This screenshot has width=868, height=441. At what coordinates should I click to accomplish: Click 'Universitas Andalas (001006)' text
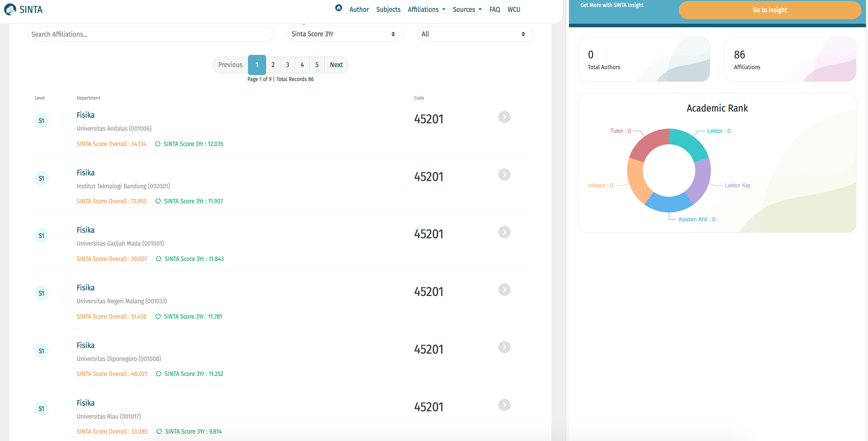[114, 129]
